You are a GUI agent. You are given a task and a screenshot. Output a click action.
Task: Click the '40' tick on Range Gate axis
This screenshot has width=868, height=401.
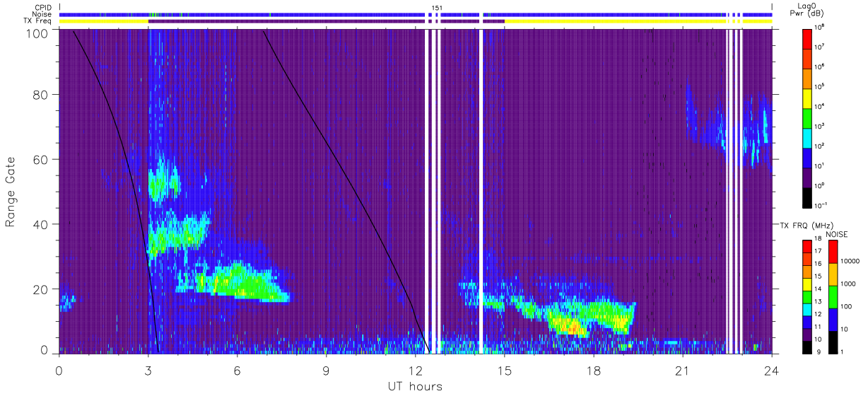coord(42,224)
